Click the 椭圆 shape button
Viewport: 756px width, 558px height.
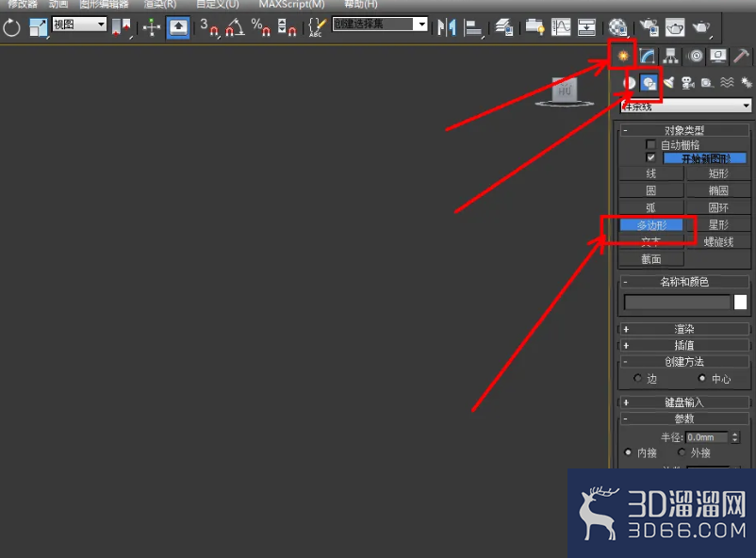pos(718,190)
